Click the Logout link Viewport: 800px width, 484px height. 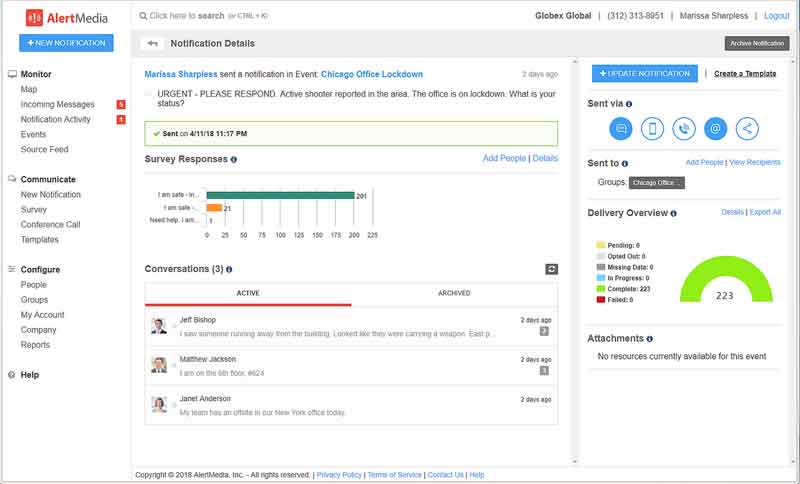pyautogui.click(x=777, y=16)
